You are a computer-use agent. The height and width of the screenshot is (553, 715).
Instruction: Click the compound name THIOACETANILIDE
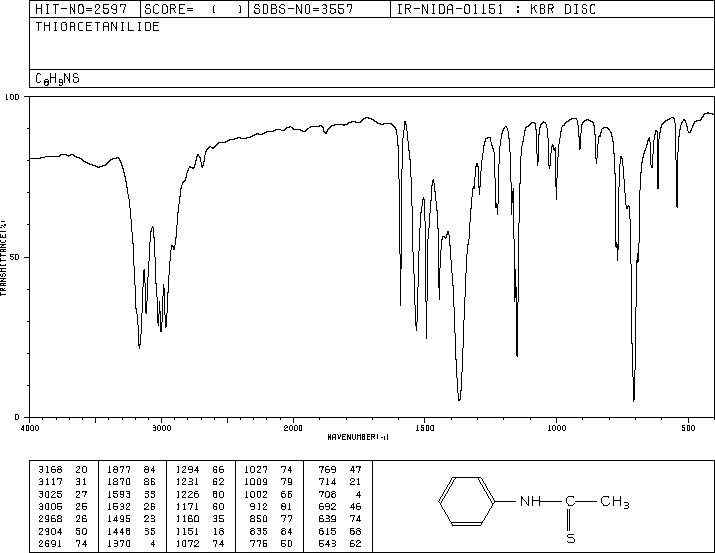coord(98,26)
